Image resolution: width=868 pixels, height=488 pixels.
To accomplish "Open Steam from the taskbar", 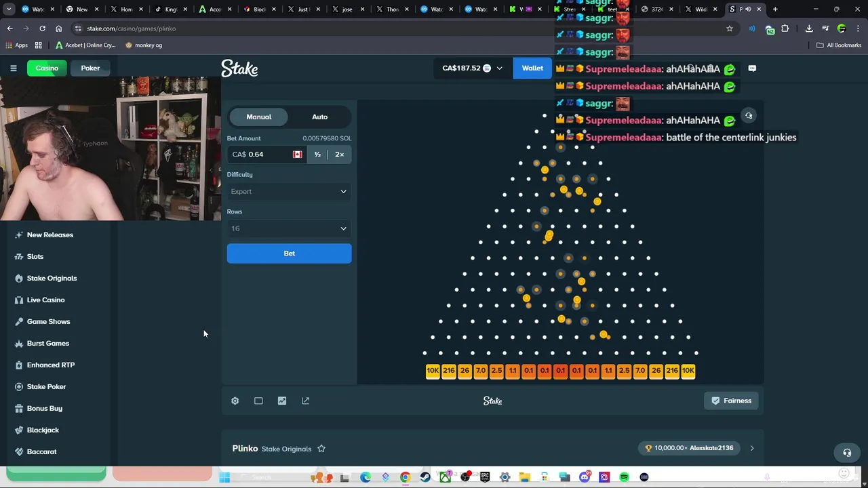I will pyautogui.click(x=425, y=477).
